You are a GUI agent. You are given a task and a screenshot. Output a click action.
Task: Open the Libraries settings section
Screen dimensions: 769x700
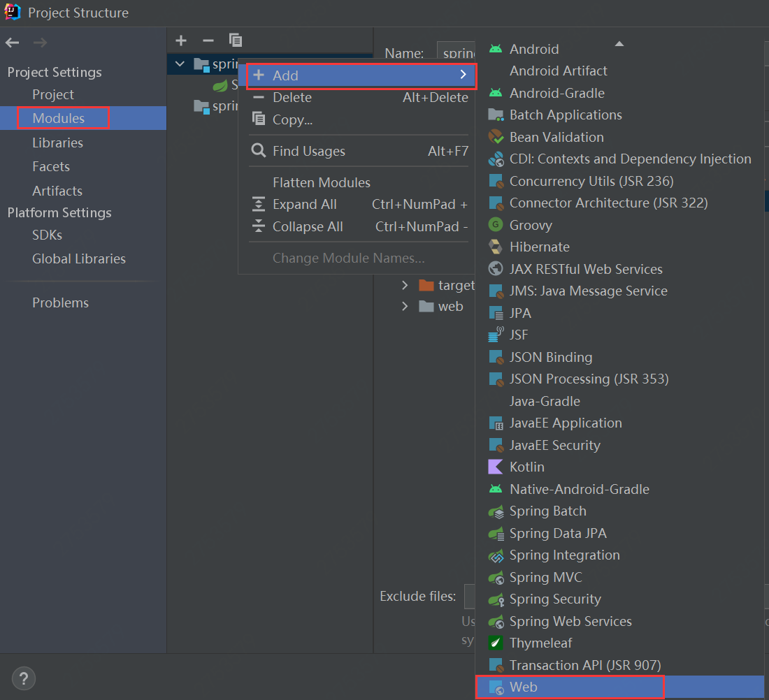pyautogui.click(x=57, y=143)
